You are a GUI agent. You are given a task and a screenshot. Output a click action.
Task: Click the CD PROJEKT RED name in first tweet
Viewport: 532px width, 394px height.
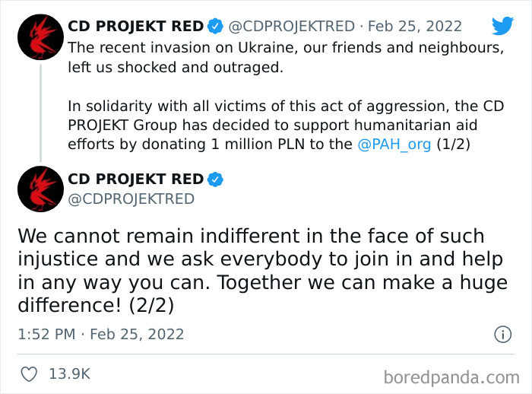[136, 26]
